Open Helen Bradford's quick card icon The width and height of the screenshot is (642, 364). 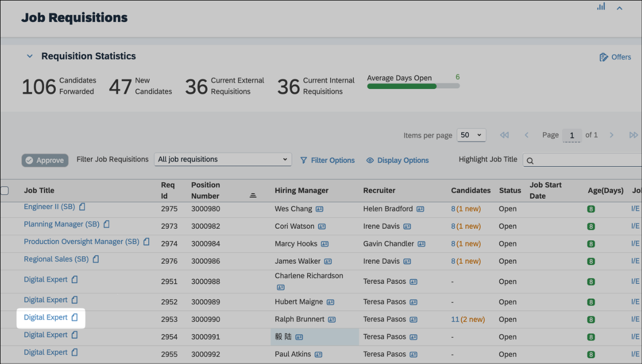(420, 209)
